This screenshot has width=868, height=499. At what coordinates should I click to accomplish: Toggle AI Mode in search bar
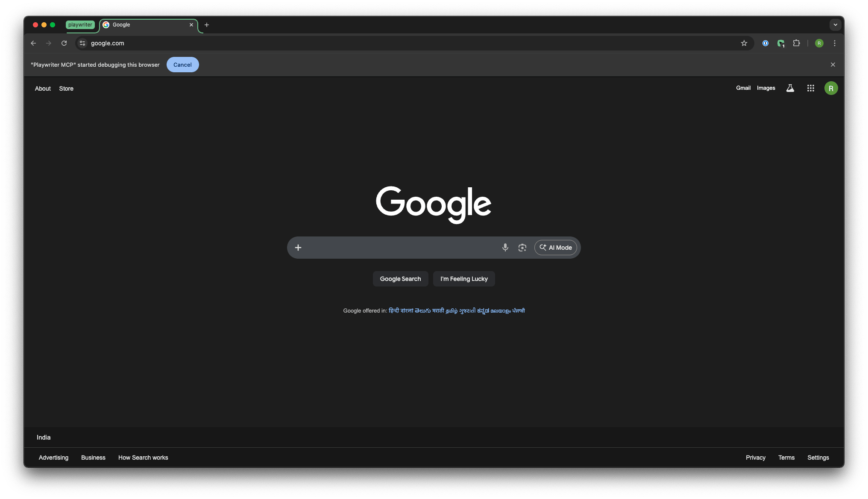coord(555,248)
